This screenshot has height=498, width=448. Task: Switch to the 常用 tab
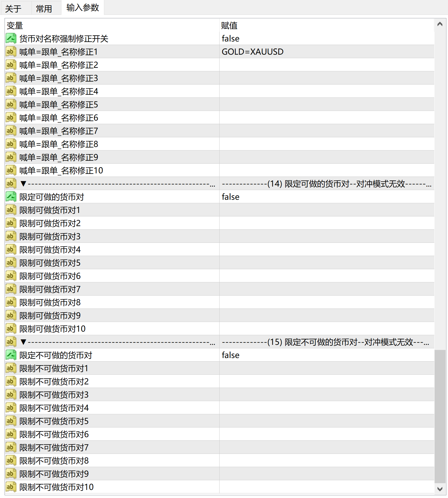tap(45, 8)
